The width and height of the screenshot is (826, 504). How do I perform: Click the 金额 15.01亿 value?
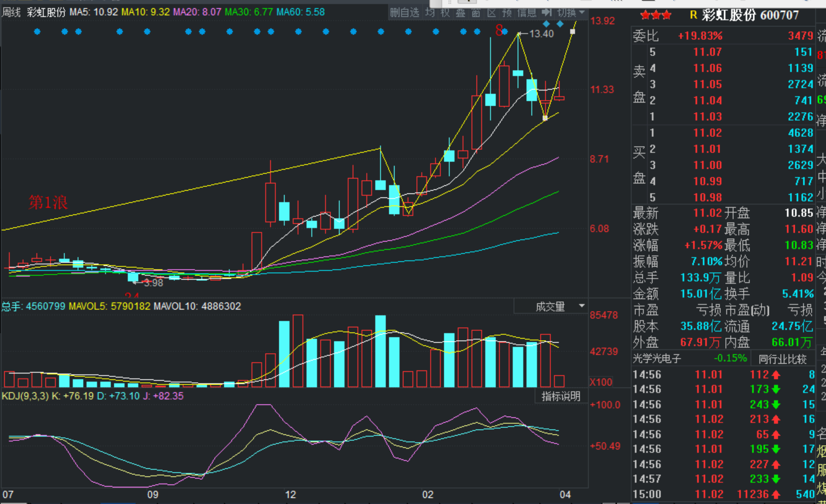click(701, 294)
